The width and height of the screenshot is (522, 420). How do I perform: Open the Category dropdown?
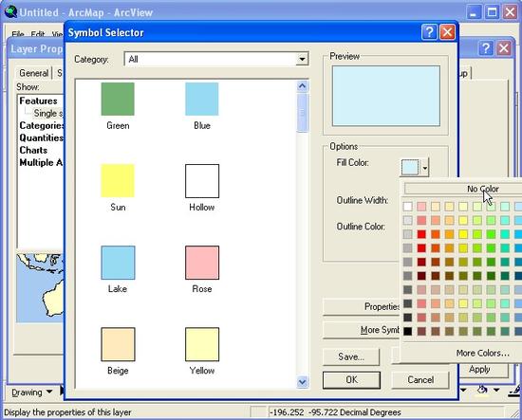302,59
